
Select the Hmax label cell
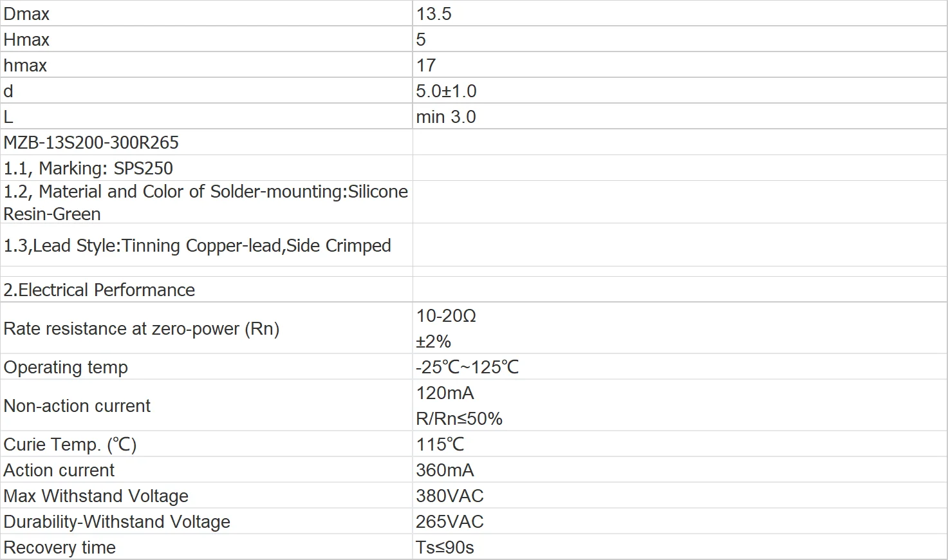coord(26,39)
